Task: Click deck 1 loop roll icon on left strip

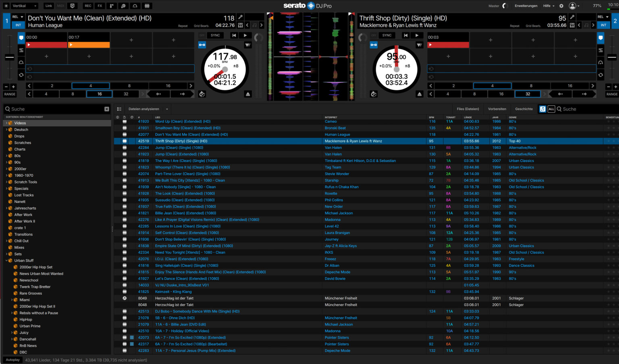Action: click(x=21, y=75)
